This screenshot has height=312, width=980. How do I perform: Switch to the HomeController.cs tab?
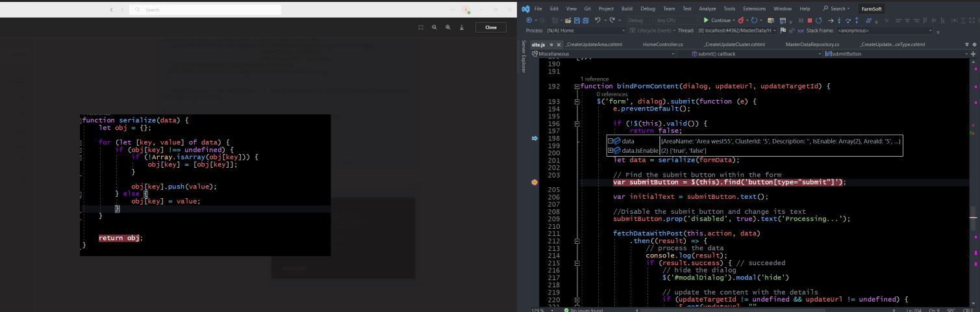(x=662, y=45)
